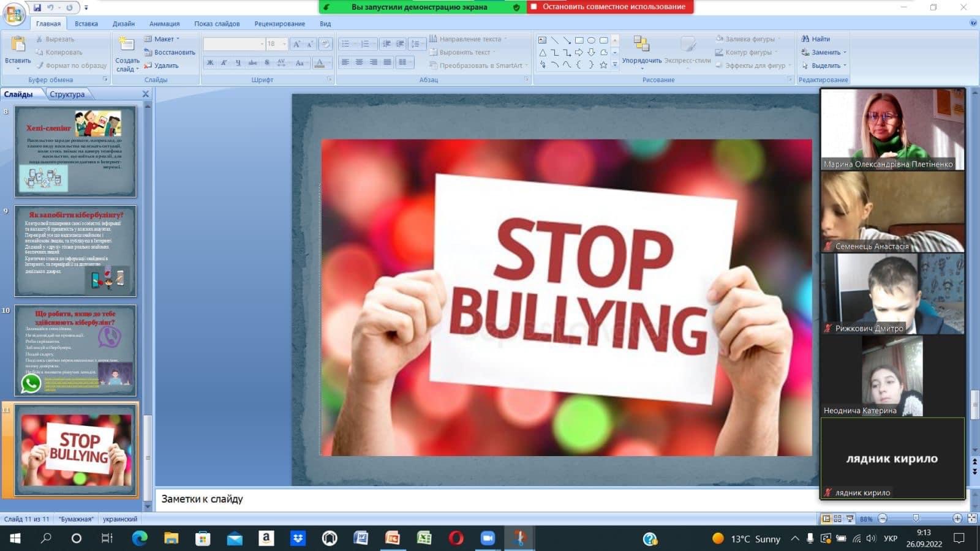
Task: Switch to slide sorter view icon
Action: click(x=837, y=519)
